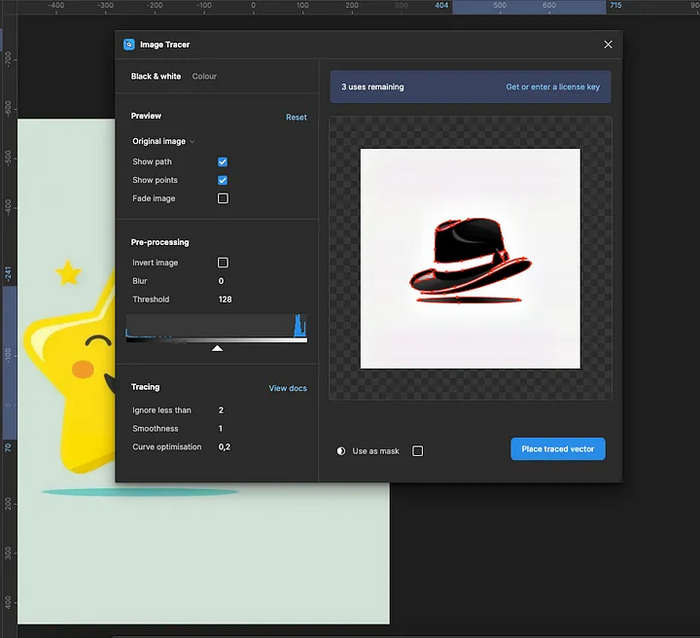Disable the Show points checkbox
The width and height of the screenshot is (700, 638).
pos(223,180)
